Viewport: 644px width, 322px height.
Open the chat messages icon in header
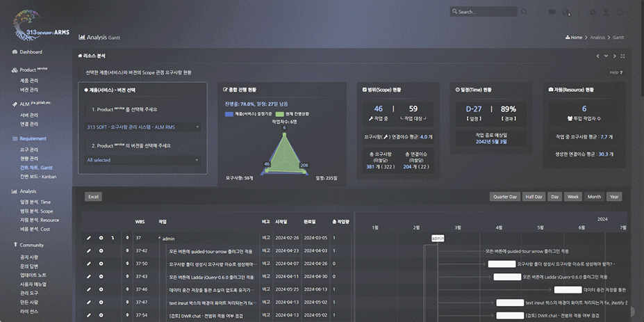(552, 12)
